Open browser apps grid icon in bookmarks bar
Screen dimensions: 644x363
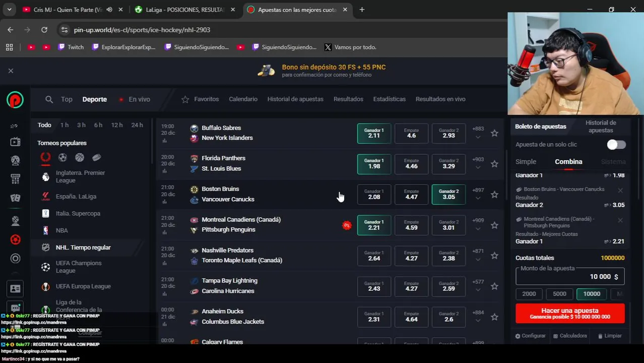pyautogui.click(x=9, y=47)
